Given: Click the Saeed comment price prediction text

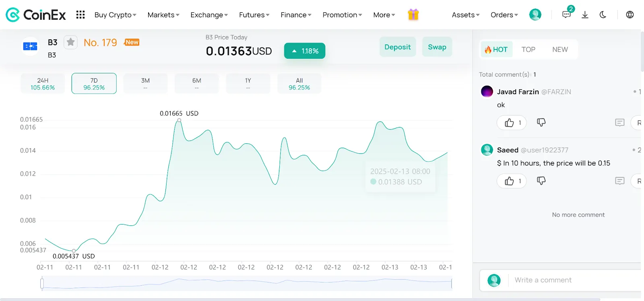Looking at the screenshot, I should (x=553, y=163).
